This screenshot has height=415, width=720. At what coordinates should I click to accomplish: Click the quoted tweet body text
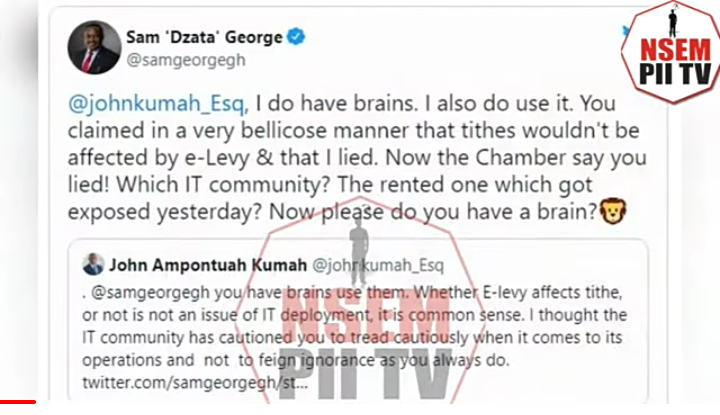click(354, 337)
